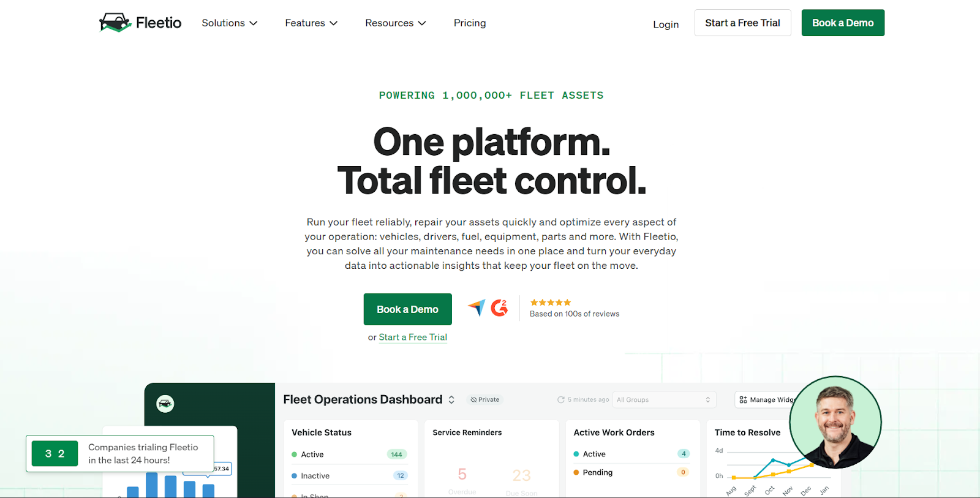Screen dimensions: 980x498
Task: Click the 'POWERING 1,000,000+ FLEET ASSETS' tagline
Action: point(491,96)
